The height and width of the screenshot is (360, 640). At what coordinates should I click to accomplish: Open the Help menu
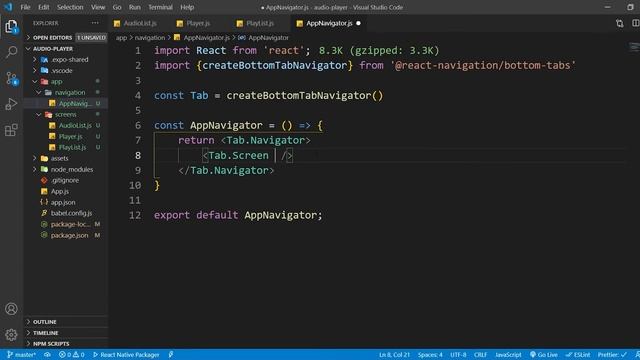click(x=187, y=7)
